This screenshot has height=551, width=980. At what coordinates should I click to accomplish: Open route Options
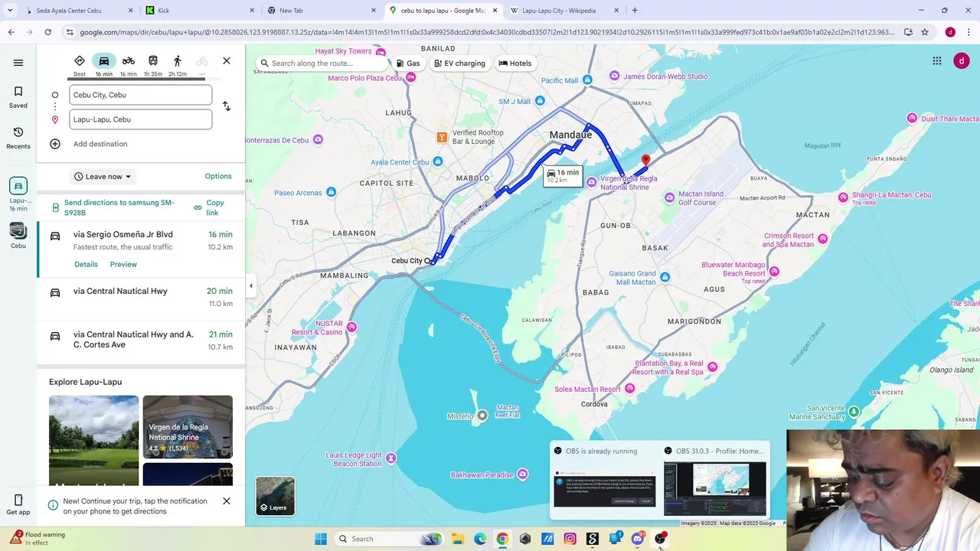point(218,176)
